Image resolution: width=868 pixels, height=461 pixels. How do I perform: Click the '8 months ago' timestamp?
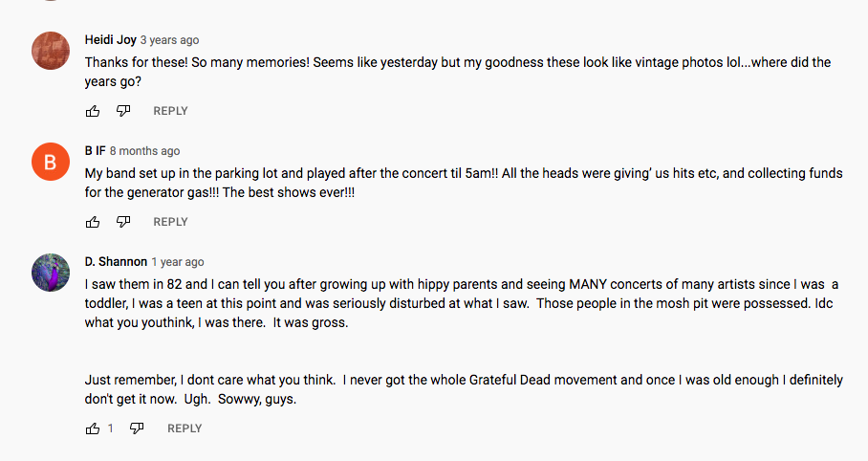145,151
